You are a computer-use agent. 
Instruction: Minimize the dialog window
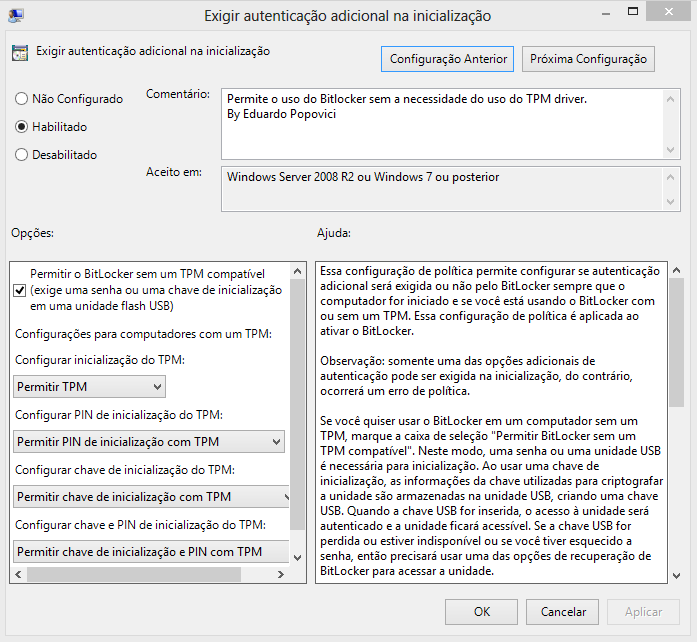click(605, 14)
